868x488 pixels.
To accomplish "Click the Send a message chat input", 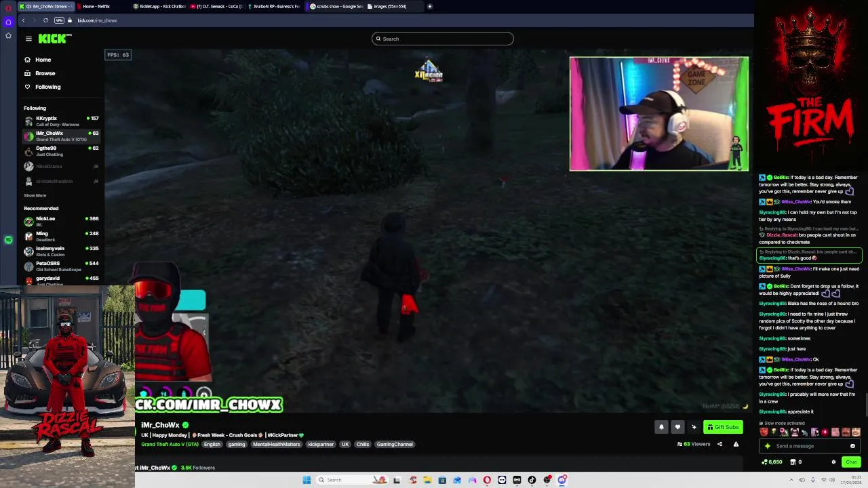I will click(x=810, y=446).
